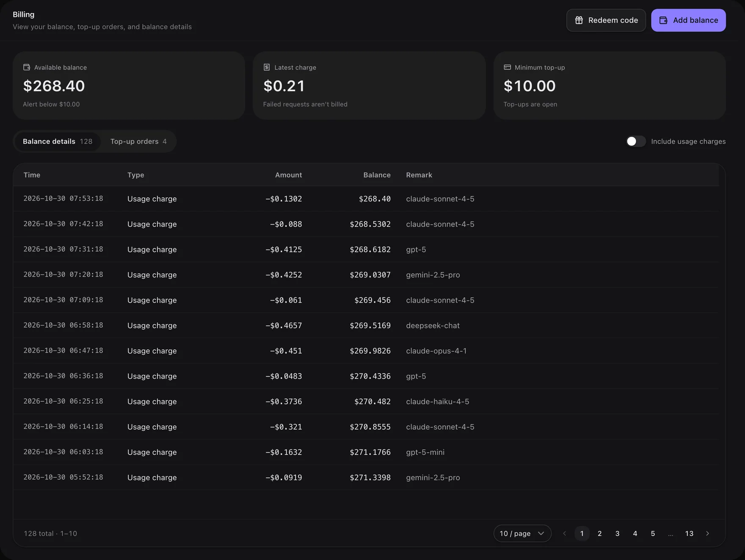Click the Time column header

pyautogui.click(x=32, y=175)
